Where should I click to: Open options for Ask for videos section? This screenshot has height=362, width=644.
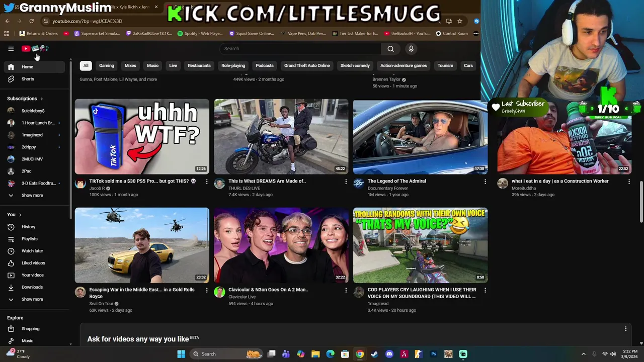[x=626, y=329]
